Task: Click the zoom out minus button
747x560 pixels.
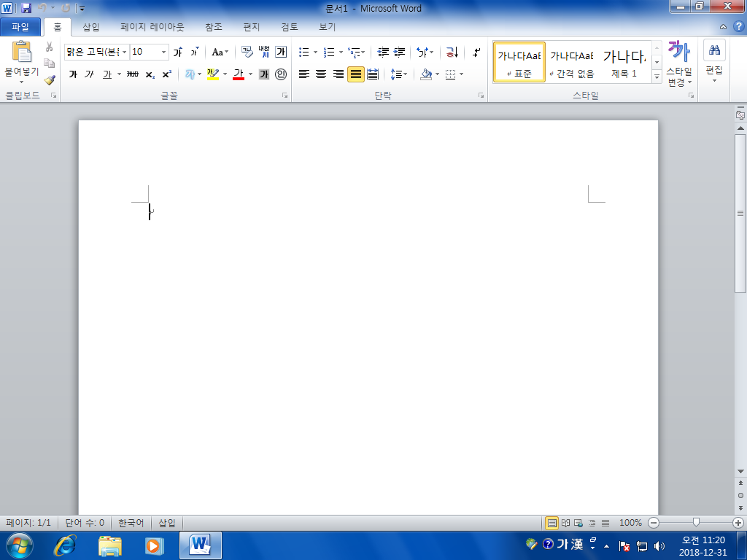Action: coord(654,523)
